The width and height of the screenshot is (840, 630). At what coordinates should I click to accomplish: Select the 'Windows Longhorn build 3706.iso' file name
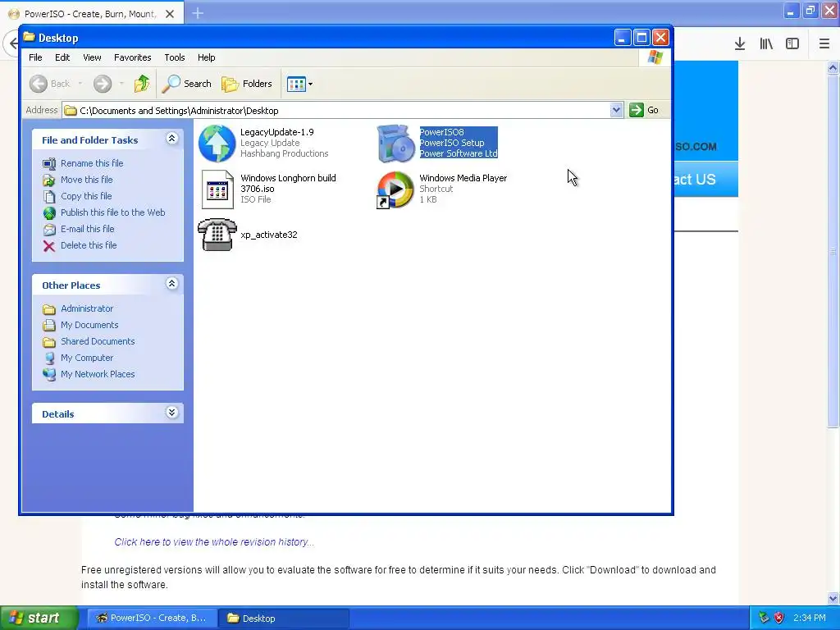pos(288,183)
